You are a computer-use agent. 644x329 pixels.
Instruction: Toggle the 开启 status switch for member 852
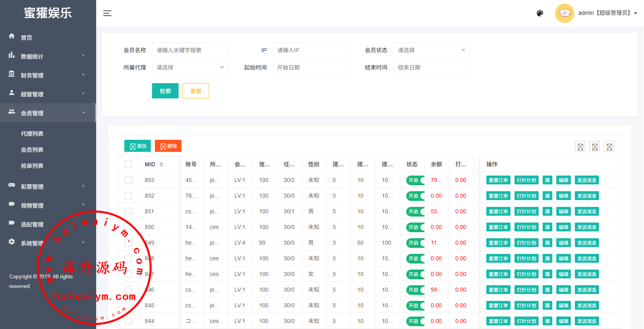point(415,196)
